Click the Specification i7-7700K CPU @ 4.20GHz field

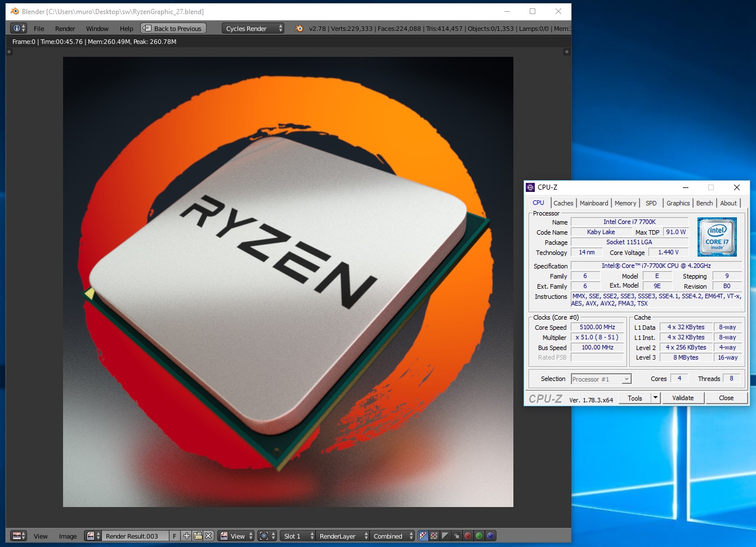click(x=656, y=266)
